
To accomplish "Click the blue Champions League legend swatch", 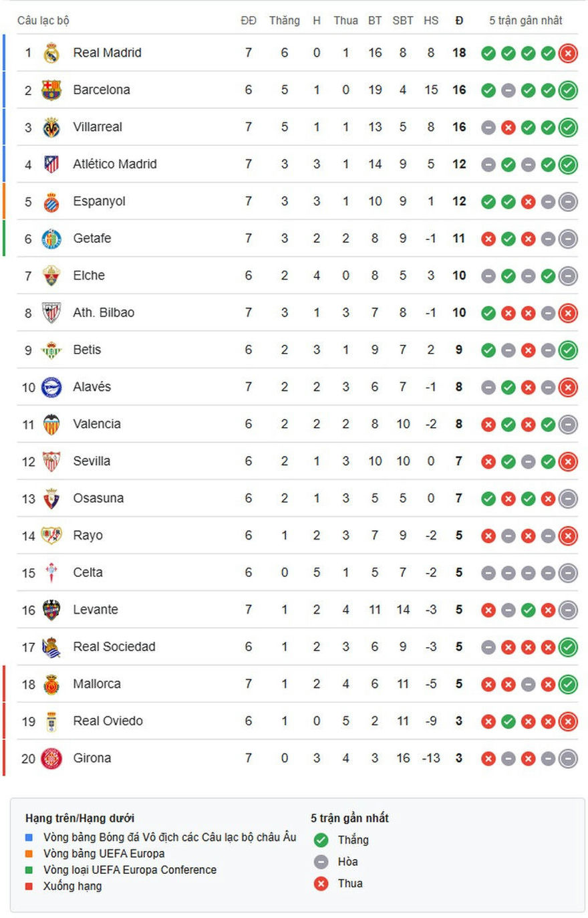I will coord(29,837).
